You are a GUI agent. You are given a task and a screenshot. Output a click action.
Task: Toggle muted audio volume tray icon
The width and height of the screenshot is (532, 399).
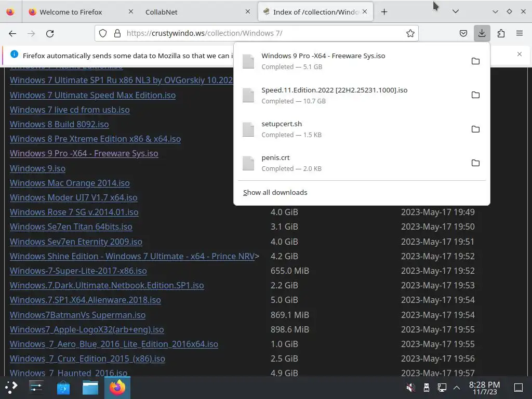[410, 387]
